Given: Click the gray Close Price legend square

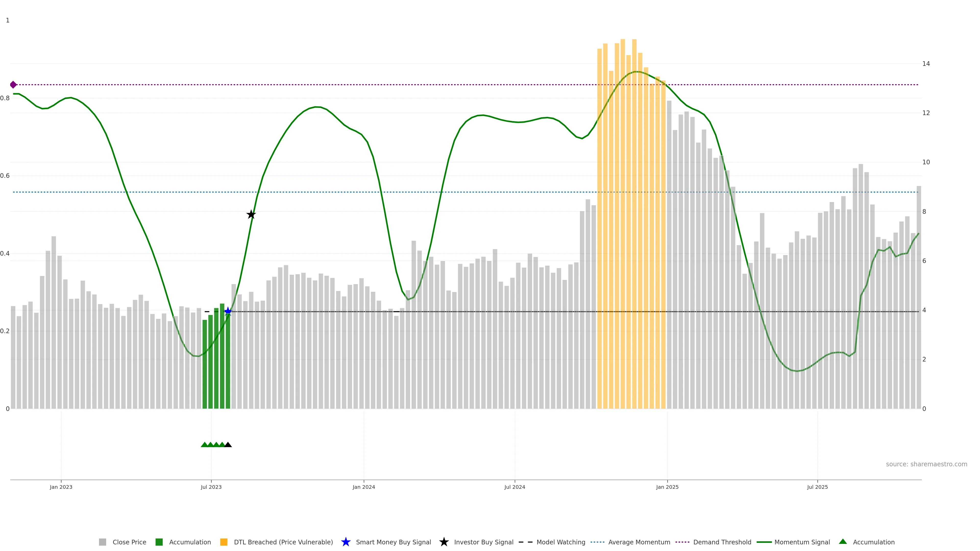Looking at the screenshot, I should [x=102, y=542].
